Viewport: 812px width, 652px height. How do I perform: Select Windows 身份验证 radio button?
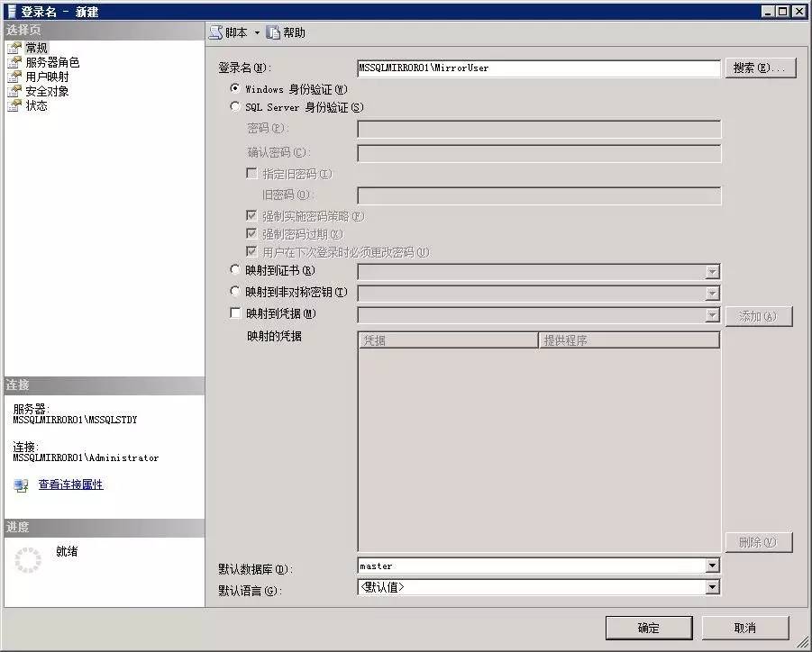pos(234,88)
